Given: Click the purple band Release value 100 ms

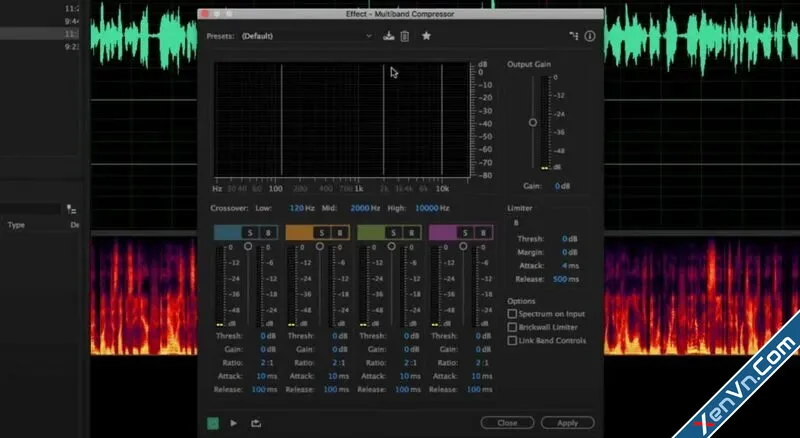Looking at the screenshot, I should pyautogui.click(x=480, y=389).
